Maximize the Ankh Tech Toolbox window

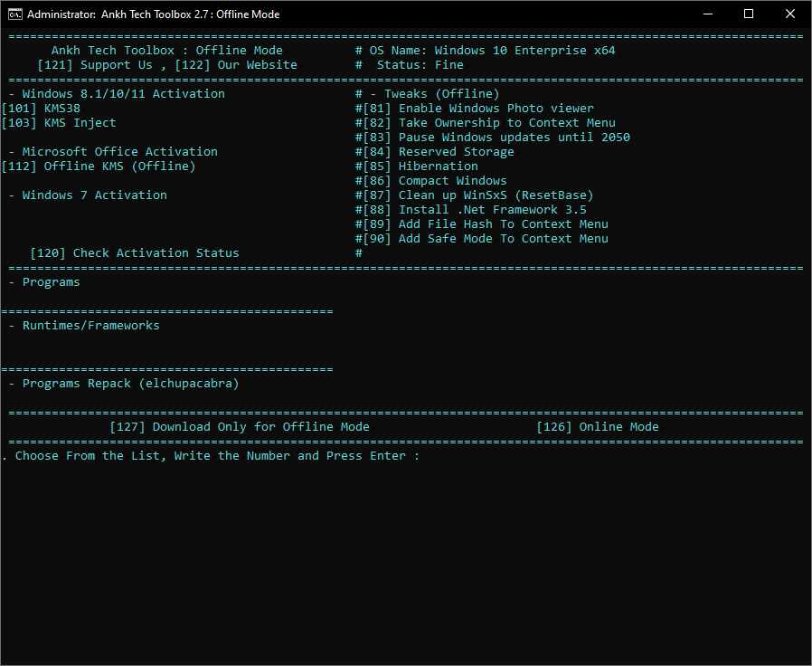749,14
